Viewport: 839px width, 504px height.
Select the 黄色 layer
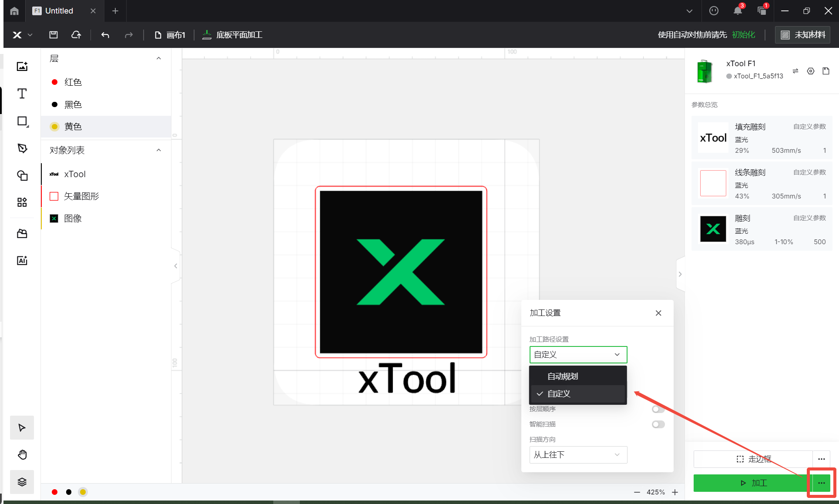point(106,127)
